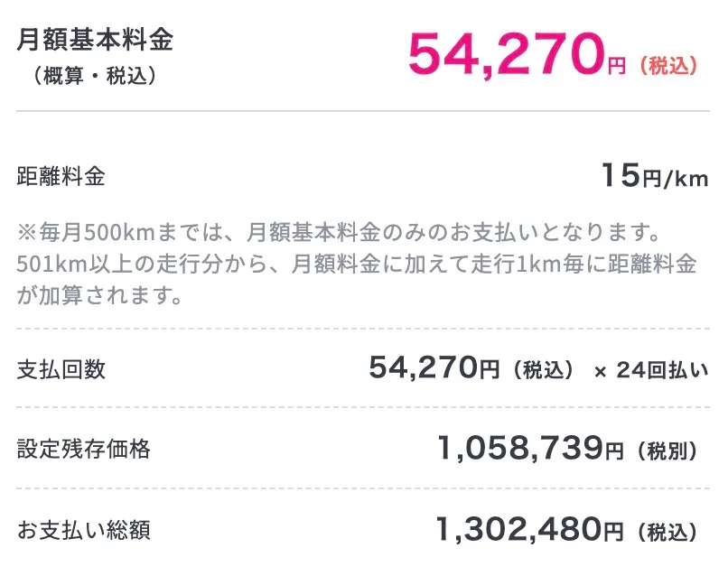Click the solid divider line below 月額基本料金
Viewport: 728px width, 576px height.
[x=363, y=111]
